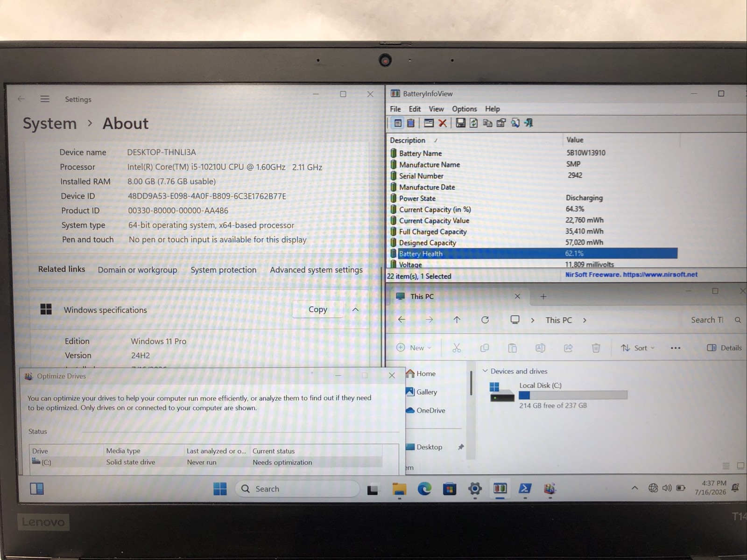
Task: Select the (C:) drive row in Optimize Drives
Action: (206, 462)
